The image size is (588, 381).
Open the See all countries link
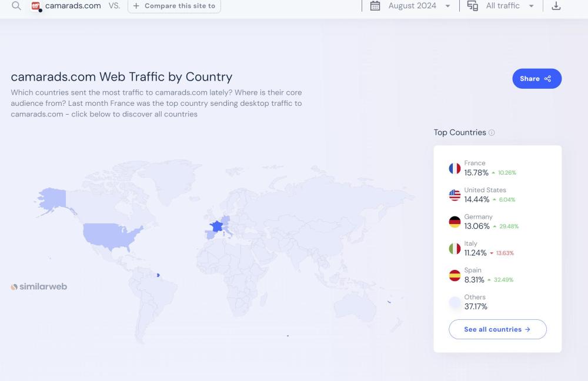click(497, 329)
